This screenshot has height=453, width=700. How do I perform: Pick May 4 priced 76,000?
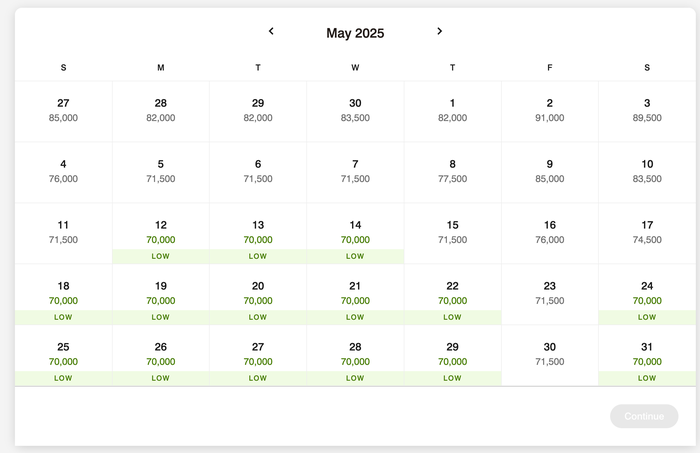(x=63, y=173)
